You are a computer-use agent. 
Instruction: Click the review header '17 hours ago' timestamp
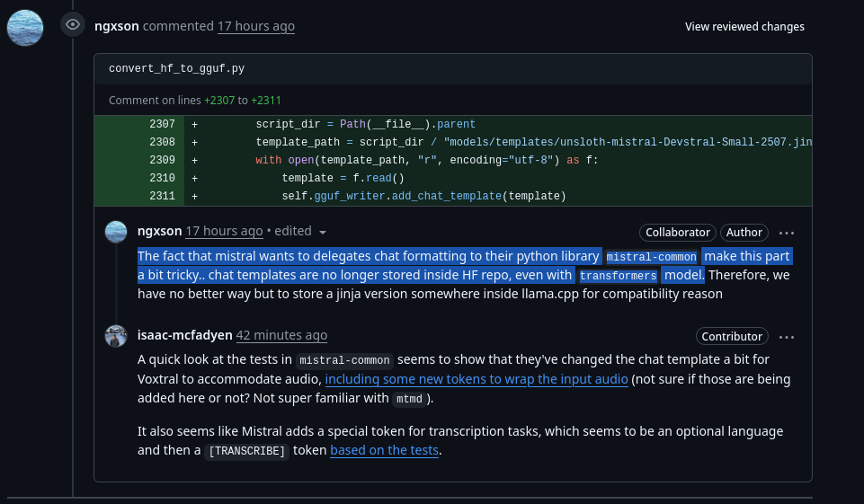click(256, 26)
